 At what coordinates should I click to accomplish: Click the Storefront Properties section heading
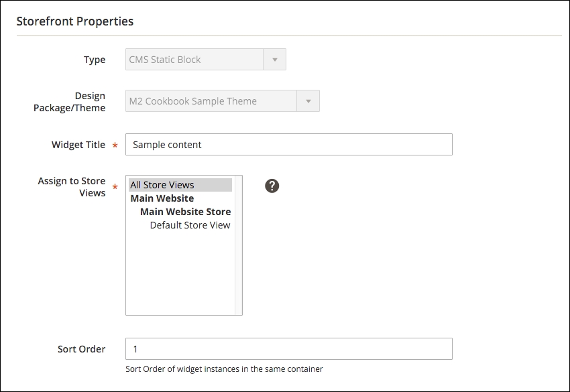pos(75,21)
